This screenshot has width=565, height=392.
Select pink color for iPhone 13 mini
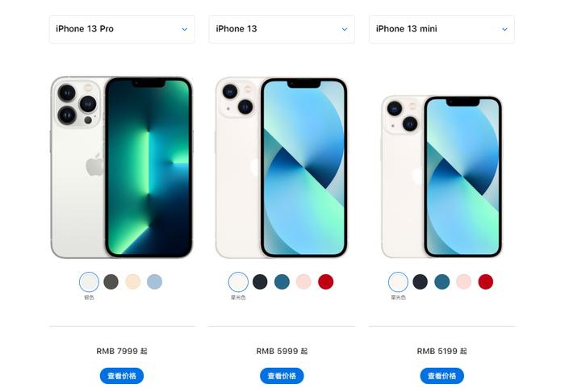click(x=464, y=281)
